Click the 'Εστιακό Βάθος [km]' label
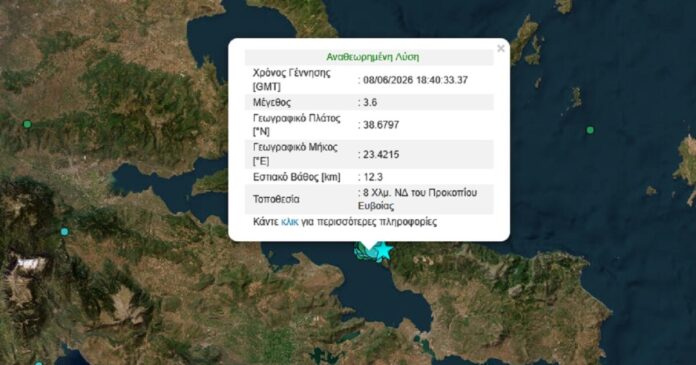Image resolution: width=696 pixels, height=365 pixels. click(x=297, y=177)
